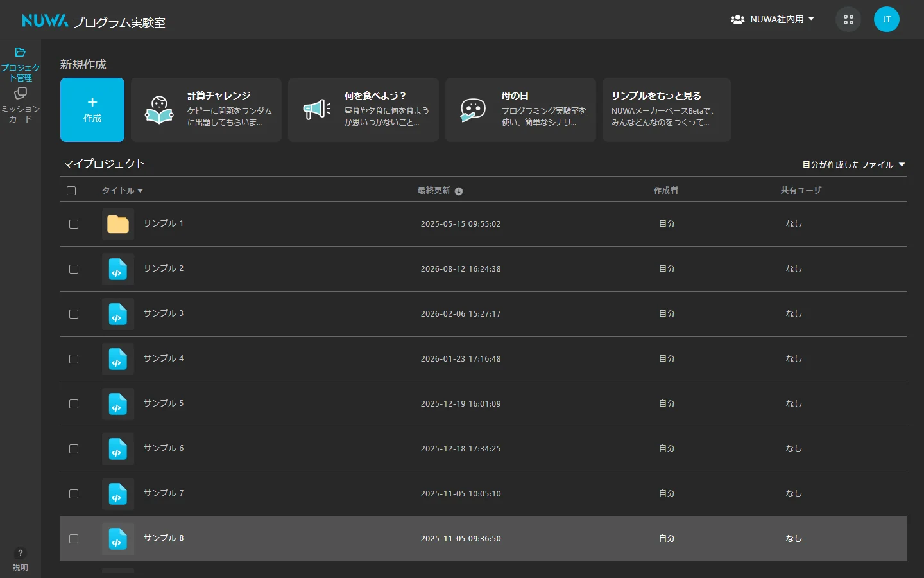Click the date 2026-01-23 17:16:48
This screenshot has height=578, width=924.
(x=461, y=359)
